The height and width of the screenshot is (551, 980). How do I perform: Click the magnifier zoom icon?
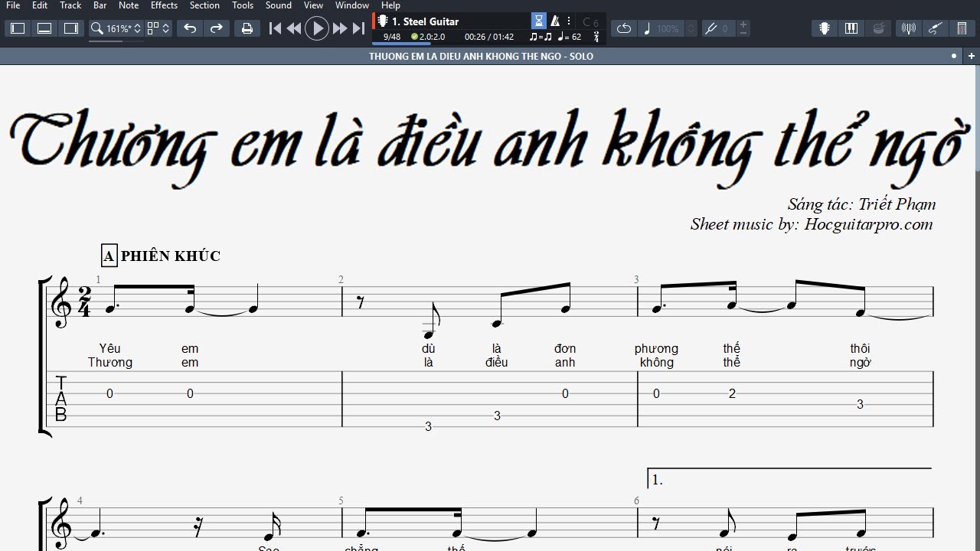coord(96,28)
